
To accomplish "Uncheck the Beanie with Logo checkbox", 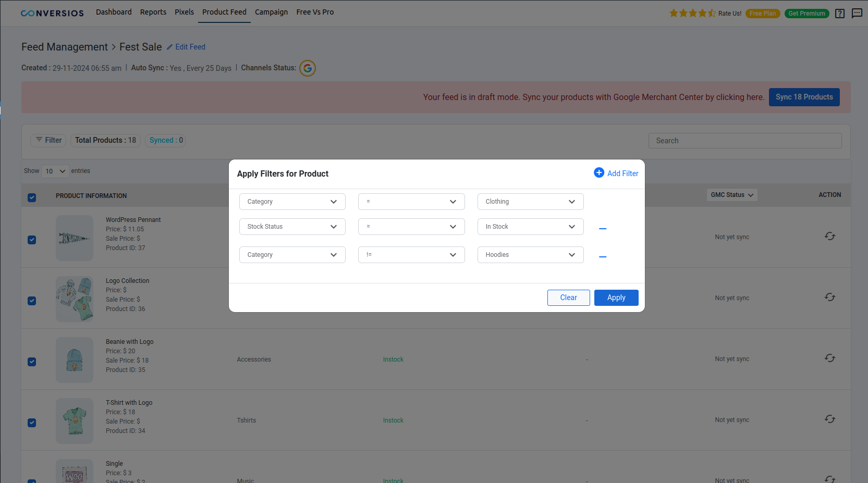I will pyautogui.click(x=32, y=362).
